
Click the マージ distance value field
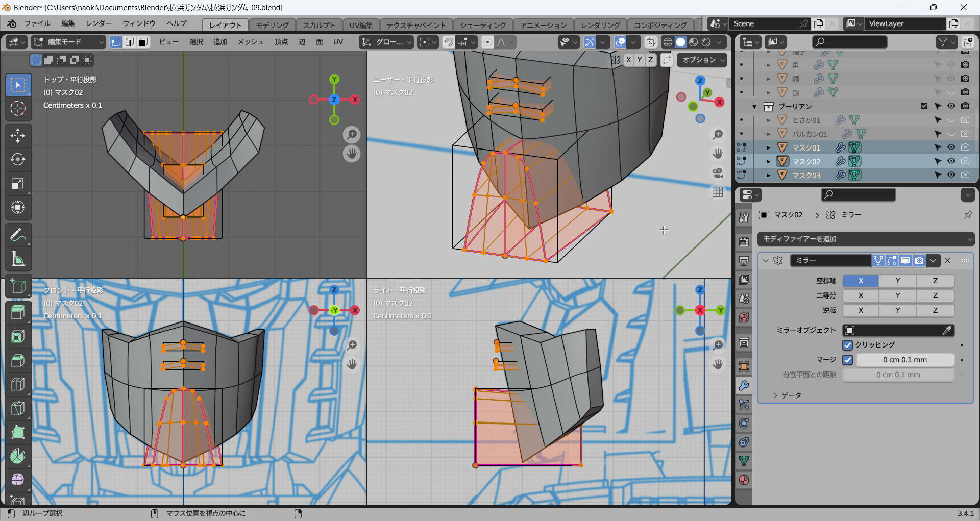[x=904, y=360]
